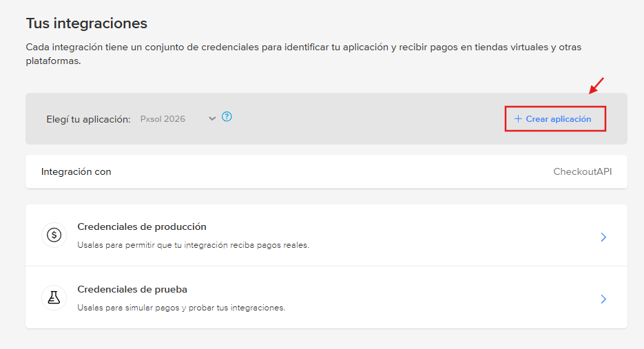Select the Pxsol 2026 application value
644x349 pixels.
163,119
